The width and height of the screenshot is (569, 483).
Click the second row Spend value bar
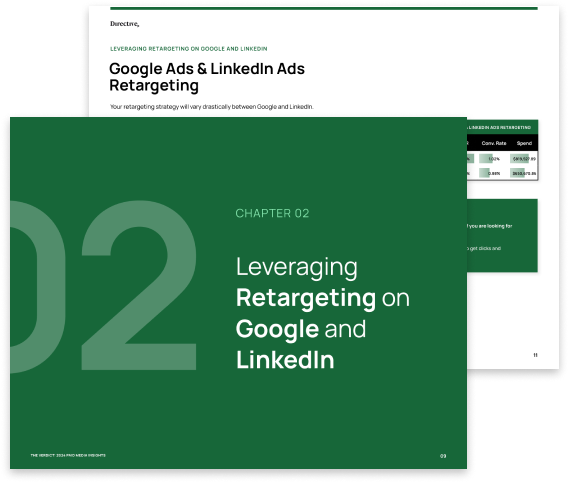pos(523,173)
